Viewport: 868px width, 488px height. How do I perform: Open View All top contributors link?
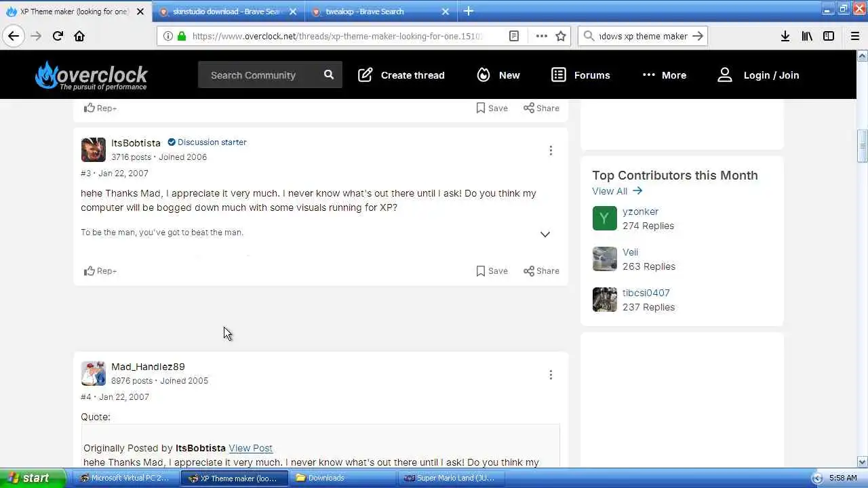[x=616, y=191]
